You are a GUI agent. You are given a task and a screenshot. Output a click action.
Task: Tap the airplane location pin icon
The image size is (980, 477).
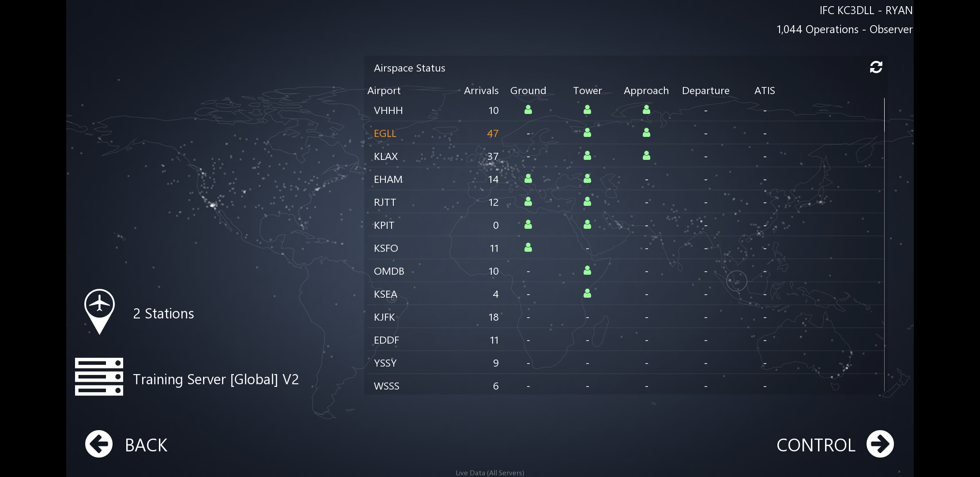coord(99,310)
